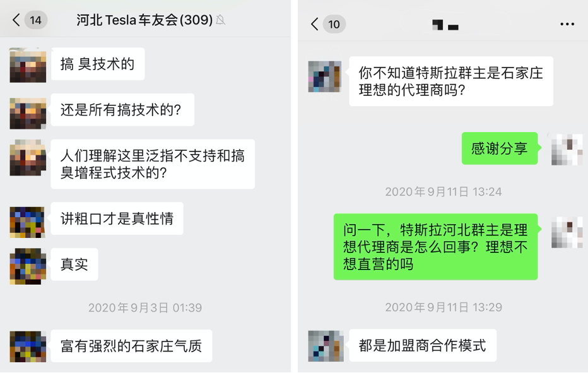Tap the avatar next to "搞臭技术的"
Image resolution: width=588 pixels, height=373 pixels.
(28, 65)
